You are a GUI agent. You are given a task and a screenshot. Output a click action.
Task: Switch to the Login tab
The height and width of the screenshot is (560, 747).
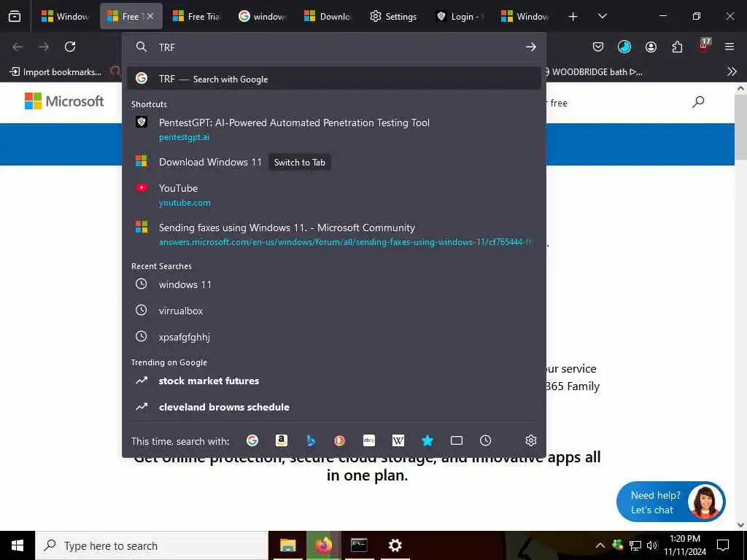460,17
